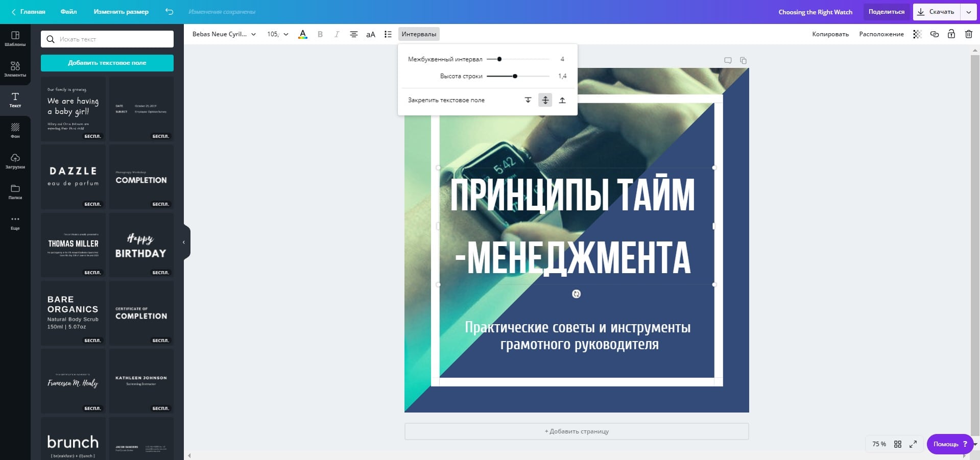Select subtitle text Практические советы on canvas
The height and width of the screenshot is (460, 980).
578,336
